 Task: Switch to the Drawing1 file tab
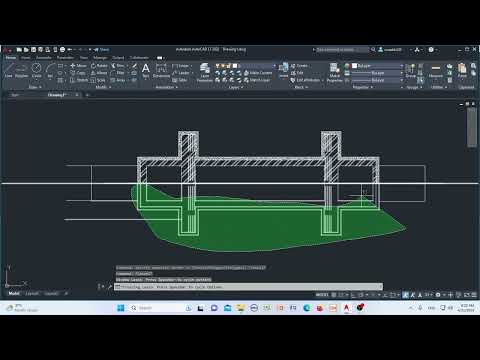56,95
